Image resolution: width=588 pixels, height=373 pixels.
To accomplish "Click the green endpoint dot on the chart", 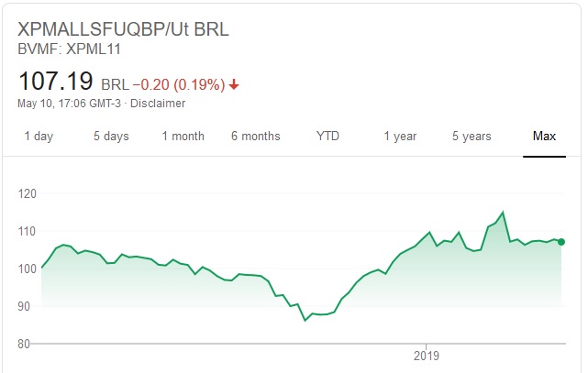I will (x=561, y=242).
